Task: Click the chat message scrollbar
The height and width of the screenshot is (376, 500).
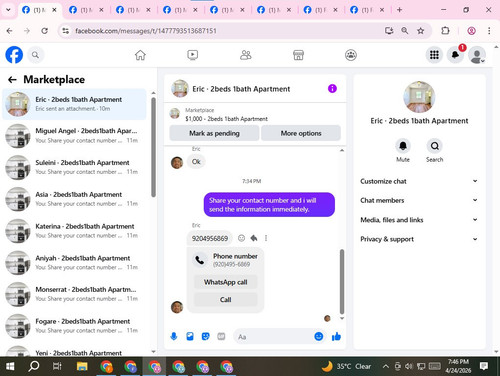Action: pos(342,281)
